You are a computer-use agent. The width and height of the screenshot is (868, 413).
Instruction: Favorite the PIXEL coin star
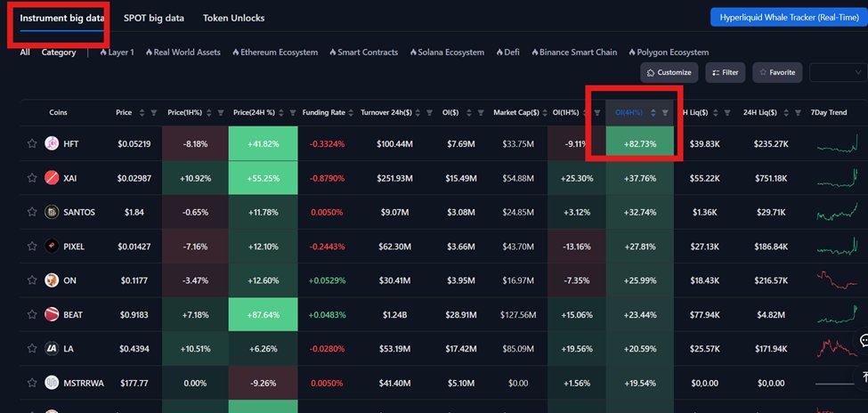32,247
